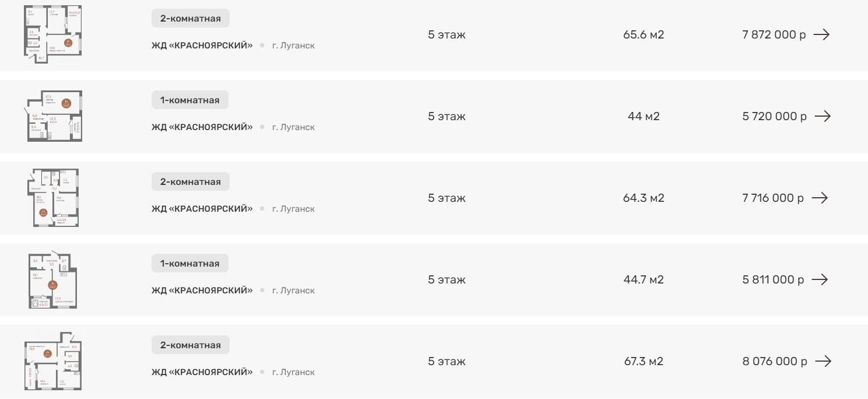The image size is (868, 399).
Task: Click the 7 716 000 р price
Action: tap(772, 198)
